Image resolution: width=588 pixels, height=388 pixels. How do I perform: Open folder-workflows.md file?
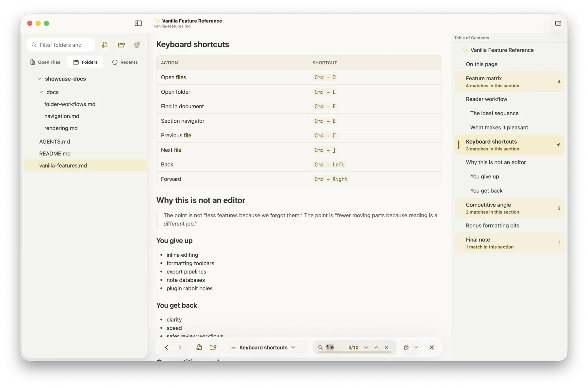pyautogui.click(x=70, y=104)
